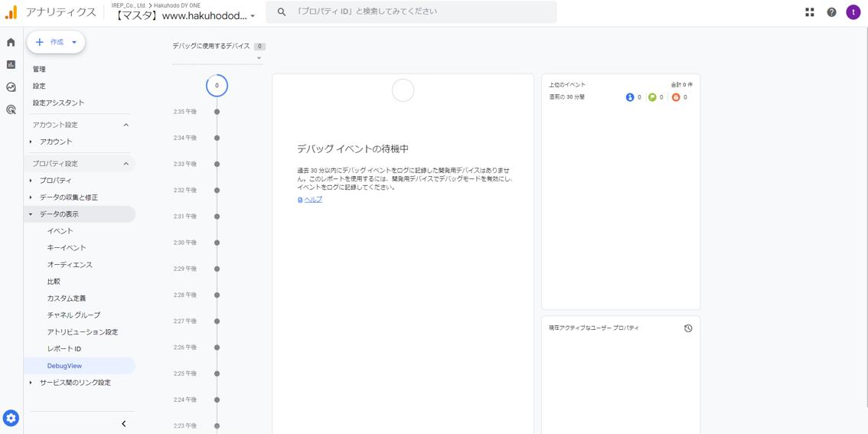
Task: Click the history icon in user properties card
Action: point(687,328)
